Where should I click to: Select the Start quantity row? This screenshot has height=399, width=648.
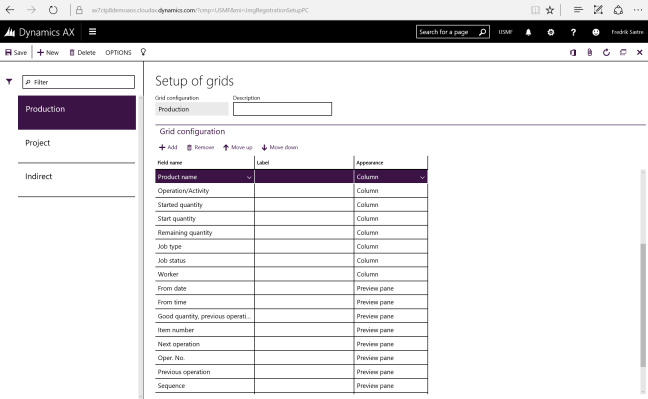291,218
